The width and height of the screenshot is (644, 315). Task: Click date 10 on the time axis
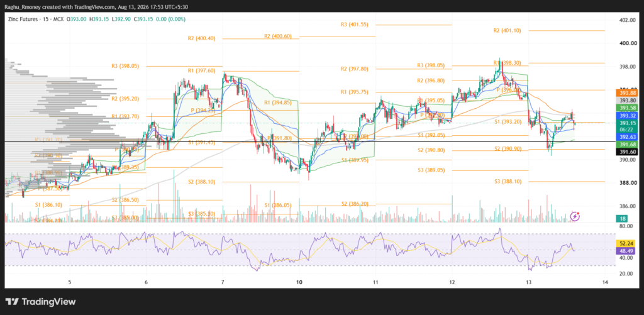299,282
